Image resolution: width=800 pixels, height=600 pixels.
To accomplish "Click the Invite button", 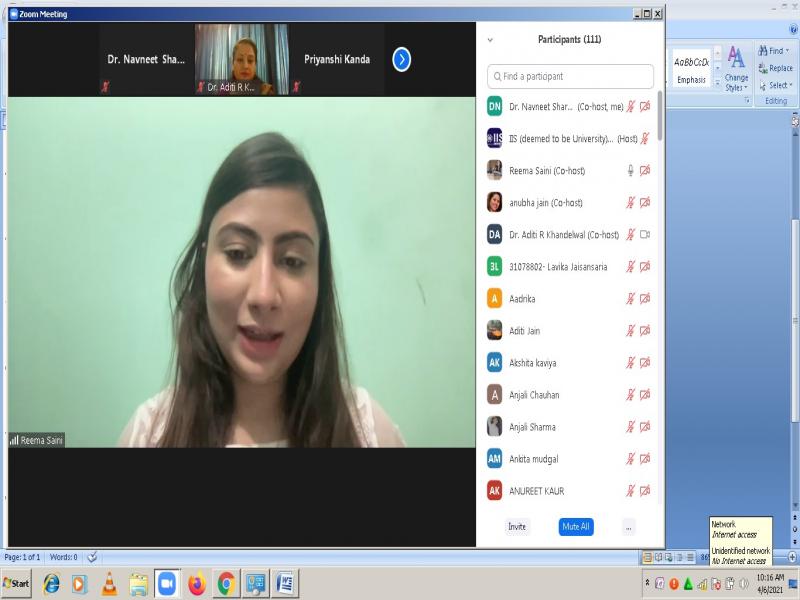I will [x=516, y=526].
